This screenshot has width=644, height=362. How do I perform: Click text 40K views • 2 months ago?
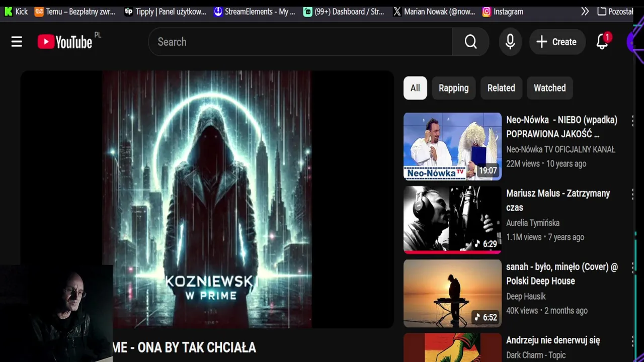click(x=547, y=310)
